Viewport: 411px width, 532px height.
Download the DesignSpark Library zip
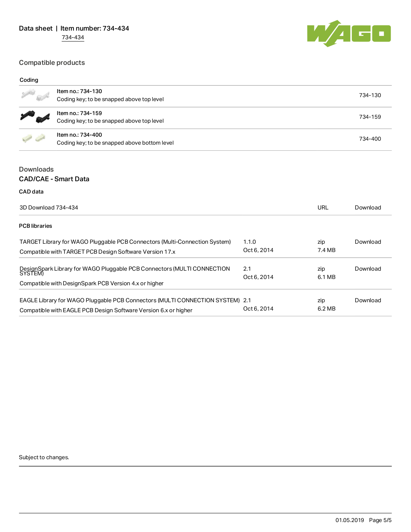pos(368,269)
